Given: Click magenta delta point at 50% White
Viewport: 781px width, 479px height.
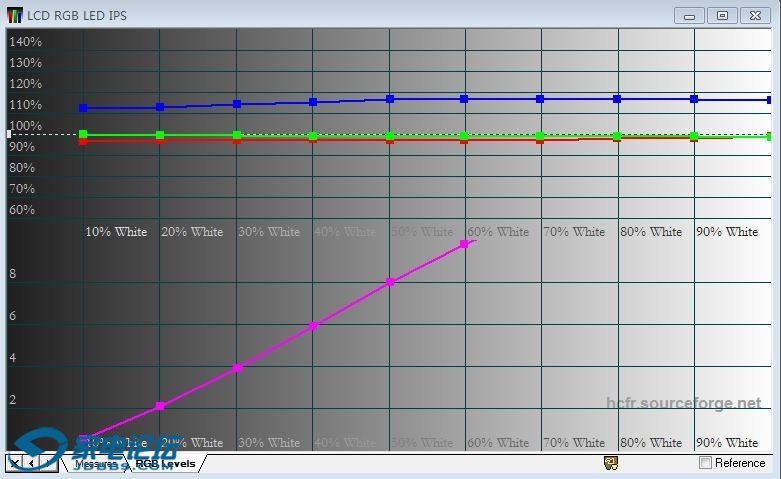Looking at the screenshot, I should pyautogui.click(x=390, y=282).
